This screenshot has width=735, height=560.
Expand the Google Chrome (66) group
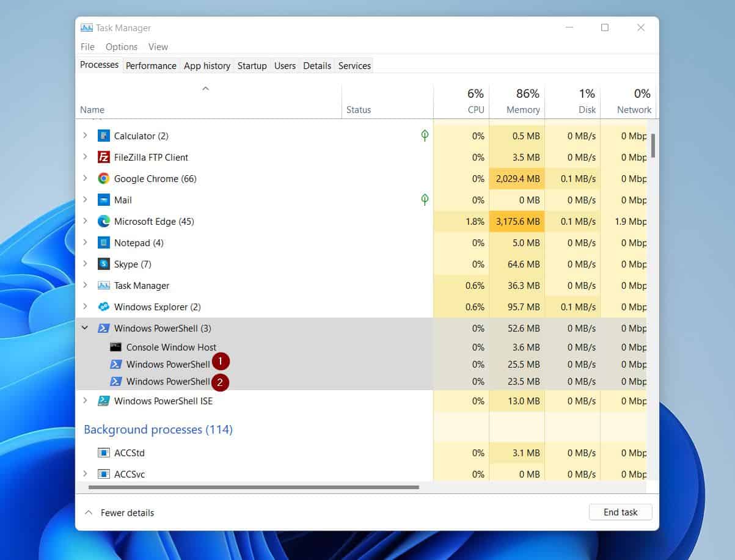click(x=85, y=178)
